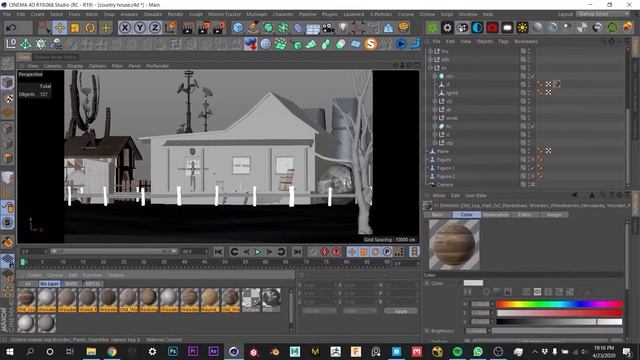Image resolution: width=640 pixels, height=360 pixels.
Task: Switch to the Color tab in Attributes
Action: tap(467, 214)
